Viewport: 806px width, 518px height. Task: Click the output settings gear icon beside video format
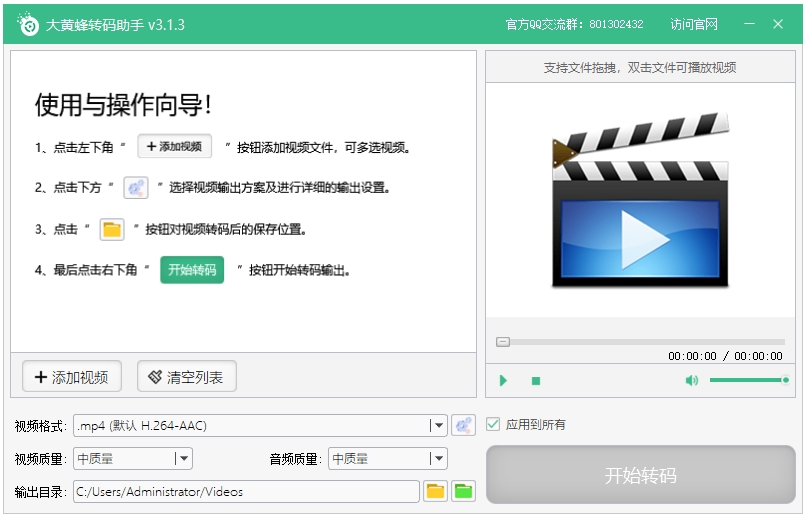[463, 425]
